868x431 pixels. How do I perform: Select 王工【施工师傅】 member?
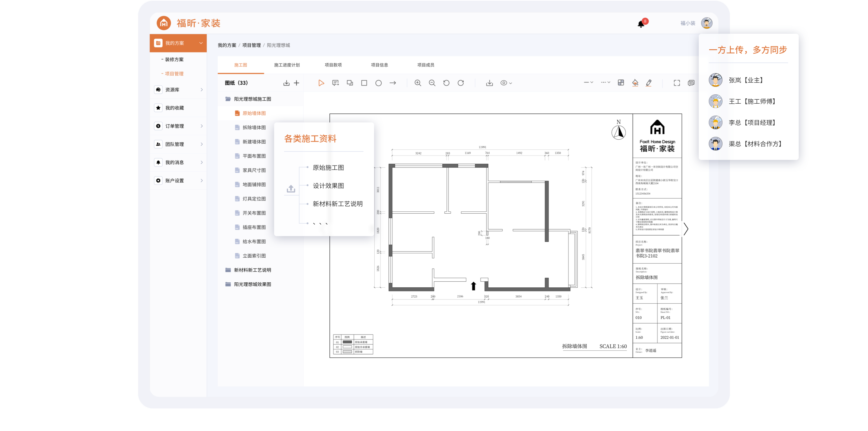tap(744, 102)
